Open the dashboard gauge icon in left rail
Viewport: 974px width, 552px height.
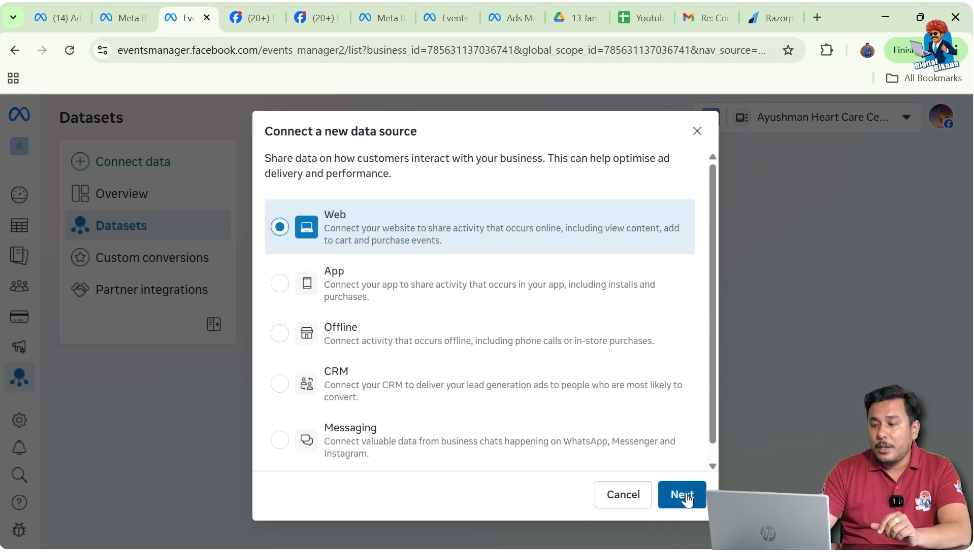pyautogui.click(x=19, y=195)
